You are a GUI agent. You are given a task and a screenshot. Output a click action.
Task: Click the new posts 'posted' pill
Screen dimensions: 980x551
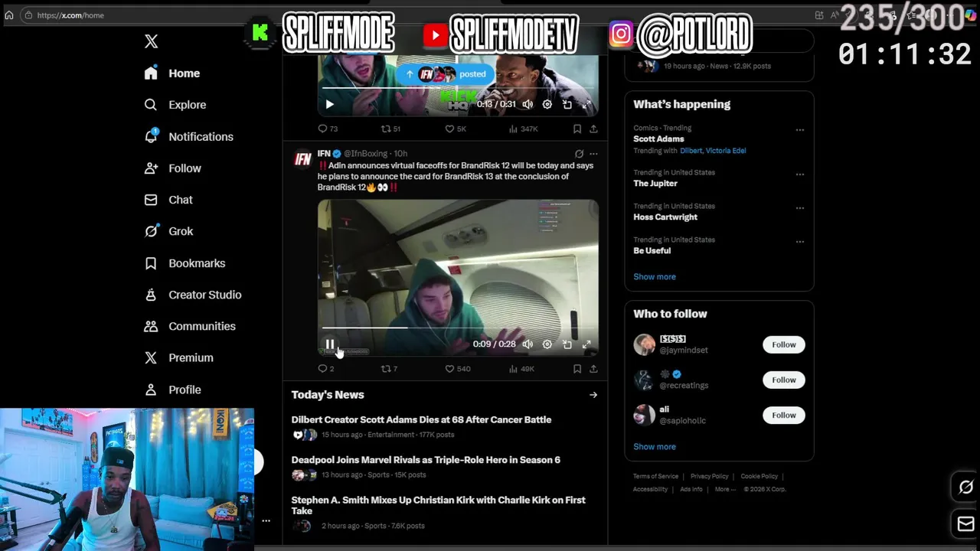point(446,74)
